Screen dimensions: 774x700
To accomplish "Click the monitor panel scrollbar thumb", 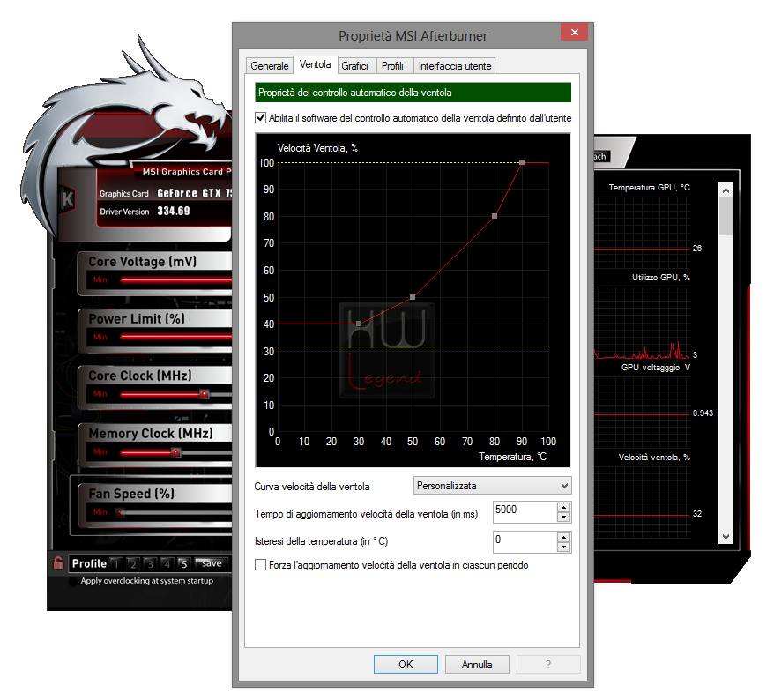I will 726,216.
